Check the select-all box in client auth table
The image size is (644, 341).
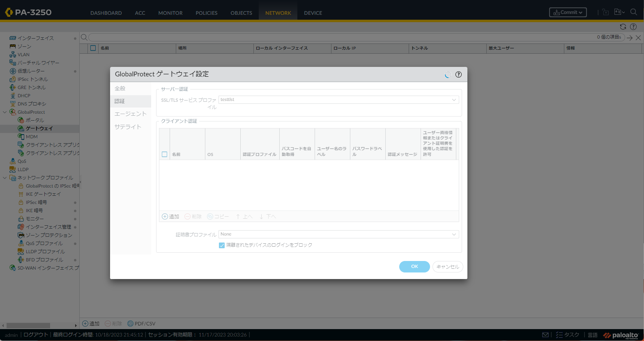pyautogui.click(x=165, y=154)
